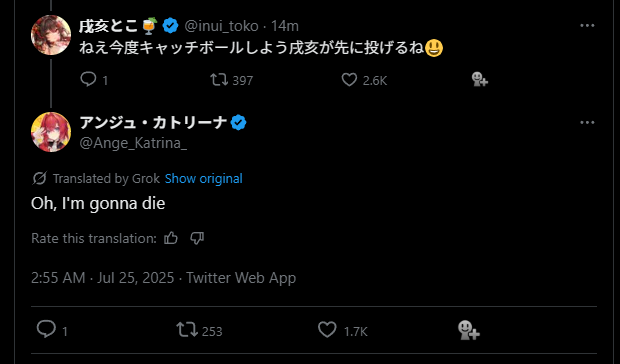
Task: Retweet Ange Katrina's tweet with 253 retweets
Action: (x=187, y=330)
